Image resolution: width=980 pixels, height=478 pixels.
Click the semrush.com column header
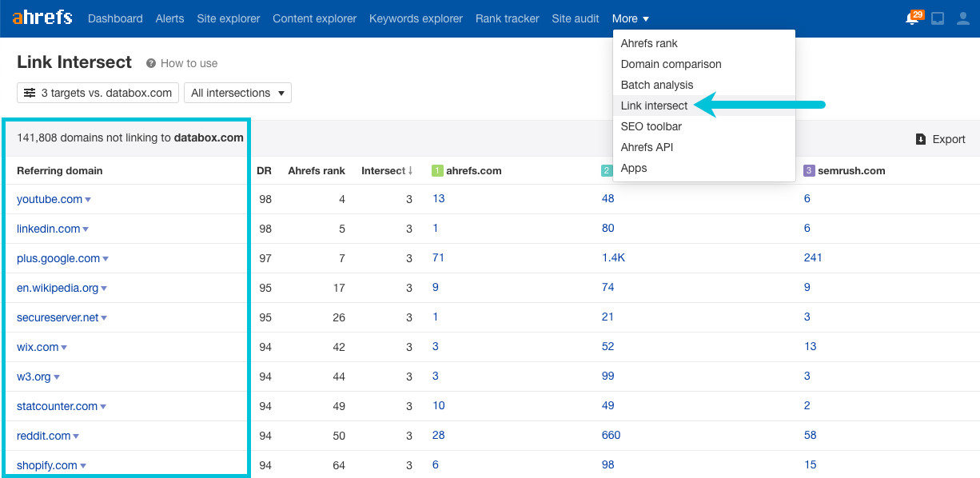(x=851, y=170)
